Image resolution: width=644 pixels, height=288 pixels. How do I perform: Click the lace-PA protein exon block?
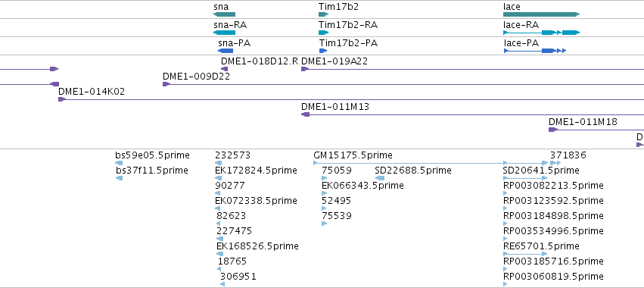click(548, 51)
